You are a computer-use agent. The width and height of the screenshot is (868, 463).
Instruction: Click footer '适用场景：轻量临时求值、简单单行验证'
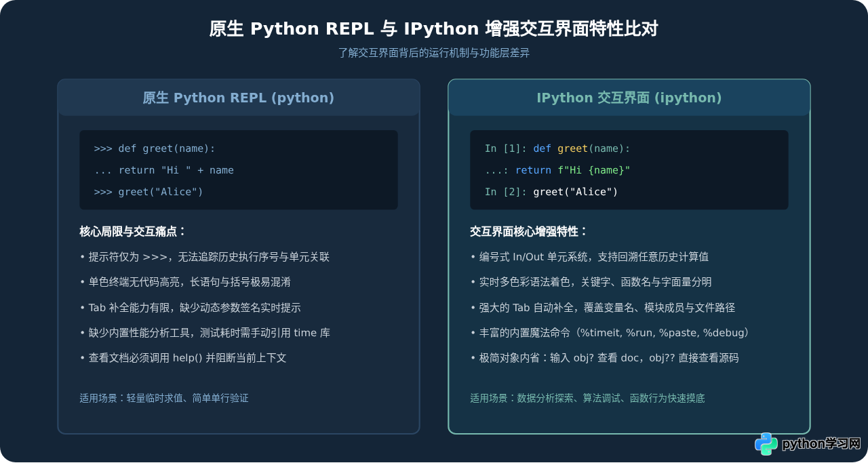tap(164, 398)
